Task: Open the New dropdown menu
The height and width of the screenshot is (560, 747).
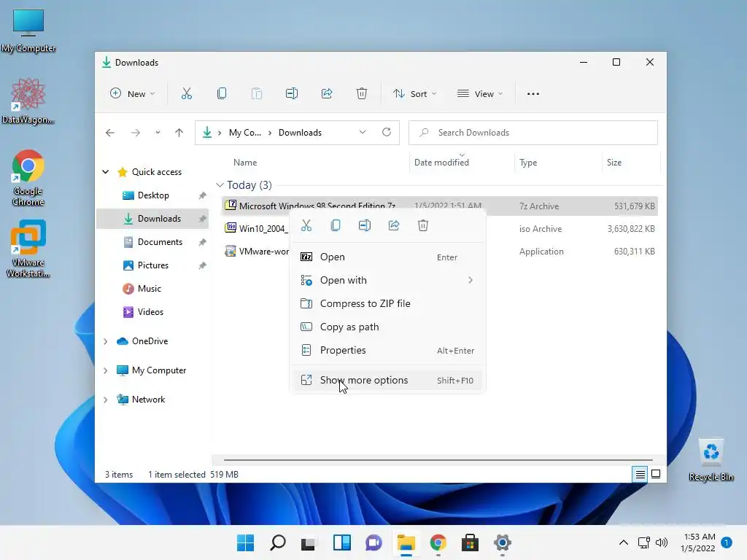Action: click(133, 94)
